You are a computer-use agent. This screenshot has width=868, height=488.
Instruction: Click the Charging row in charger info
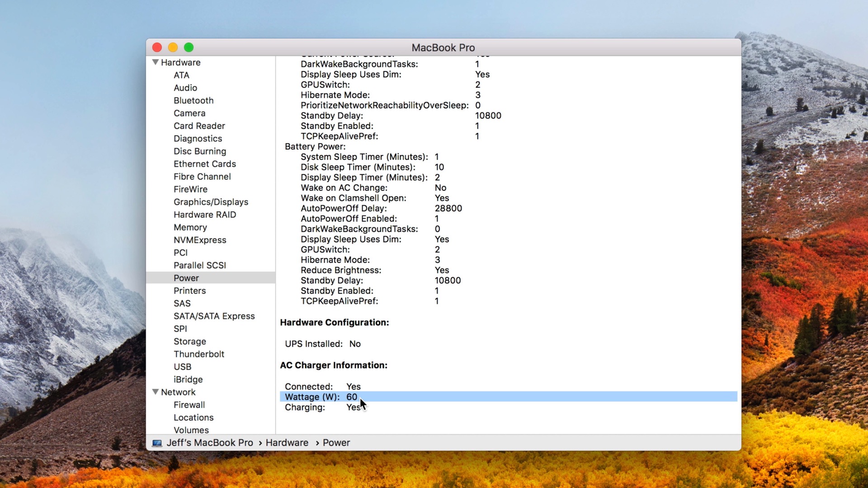click(x=305, y=407)
